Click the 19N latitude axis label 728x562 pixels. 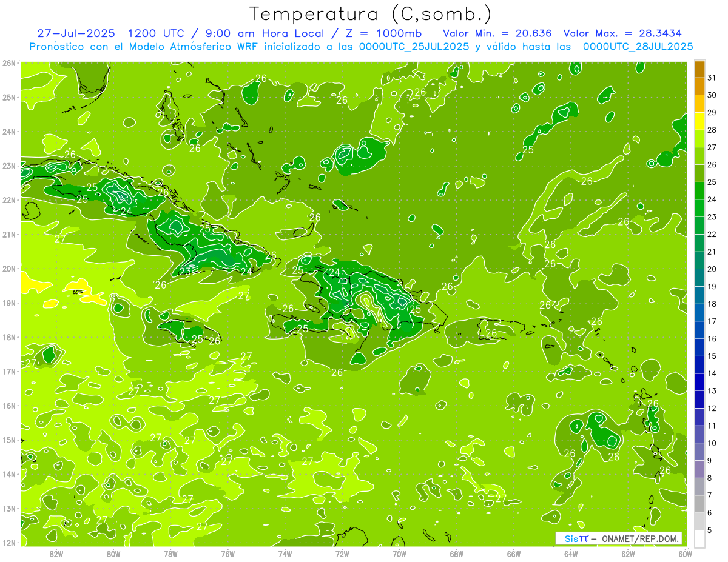(x=8, y=303)
